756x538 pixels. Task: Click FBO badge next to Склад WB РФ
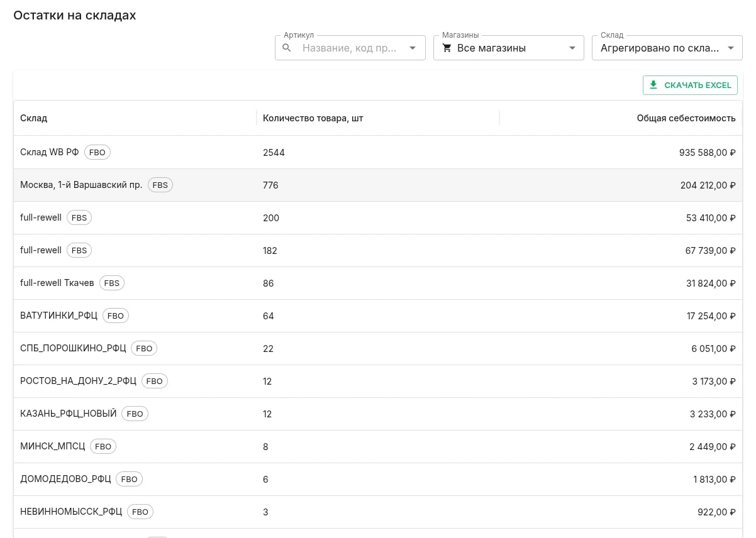[x=97, y=152]
